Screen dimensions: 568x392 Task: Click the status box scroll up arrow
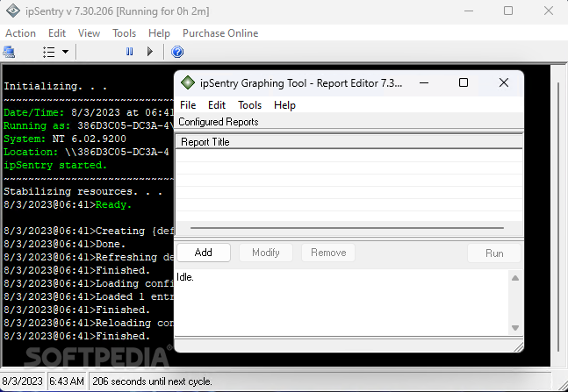[515, 278]
